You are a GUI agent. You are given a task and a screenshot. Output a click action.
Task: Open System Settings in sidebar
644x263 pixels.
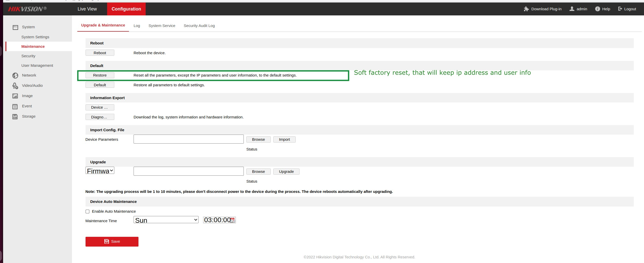pos(35,37)
